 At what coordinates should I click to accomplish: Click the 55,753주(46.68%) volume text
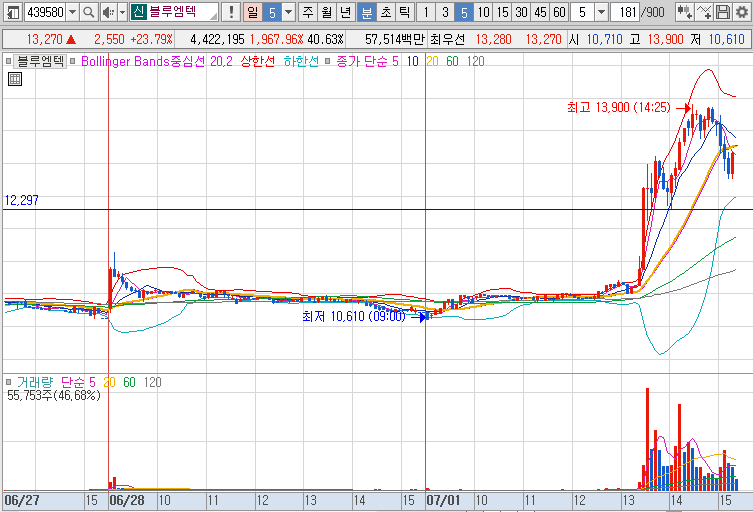(54, 396)
